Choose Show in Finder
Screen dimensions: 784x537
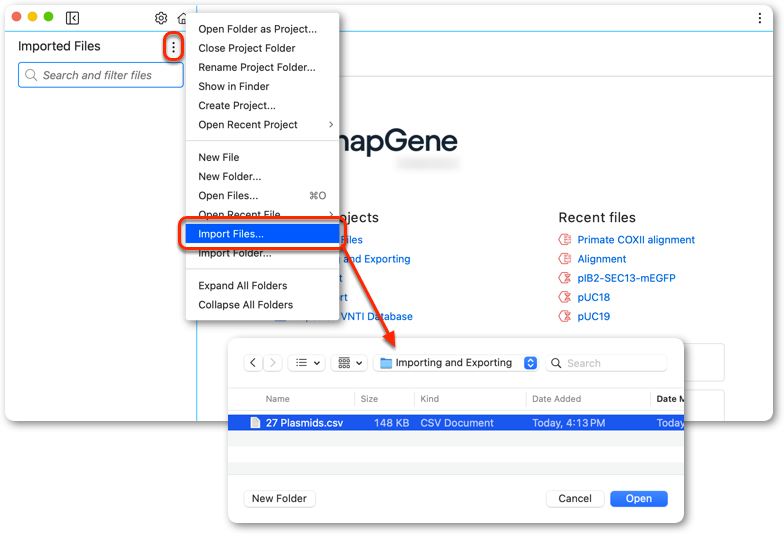(262, 86)
